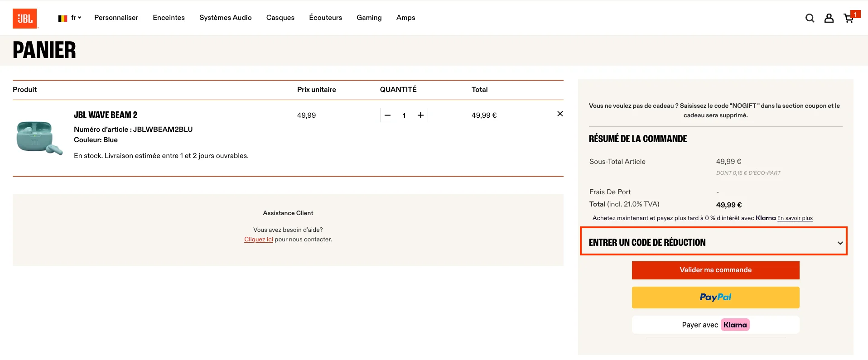Open the search magnifier icon
868x360 pixels.
click(x=810, y=18)
